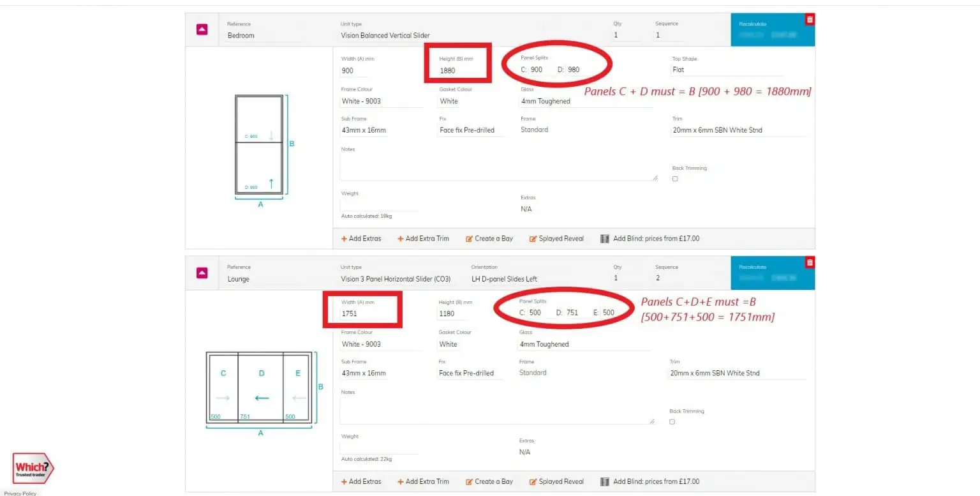Click Create a Bay for Lounge unit

point(489,482)
